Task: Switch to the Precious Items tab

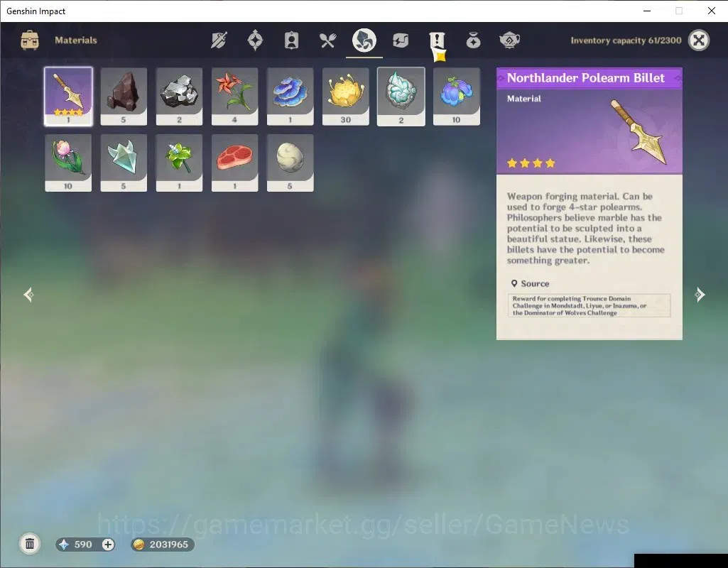Action: [x=473, y=40]
